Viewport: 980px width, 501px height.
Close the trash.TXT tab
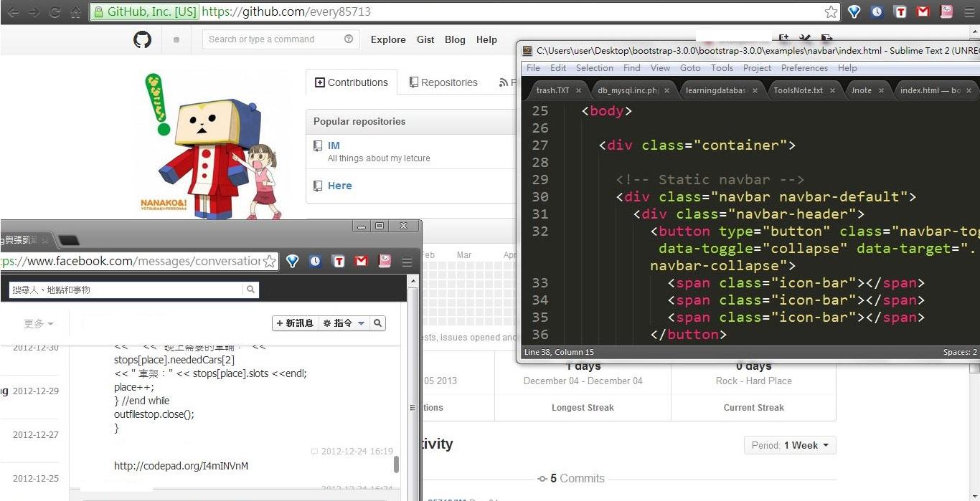click(578, 91)
